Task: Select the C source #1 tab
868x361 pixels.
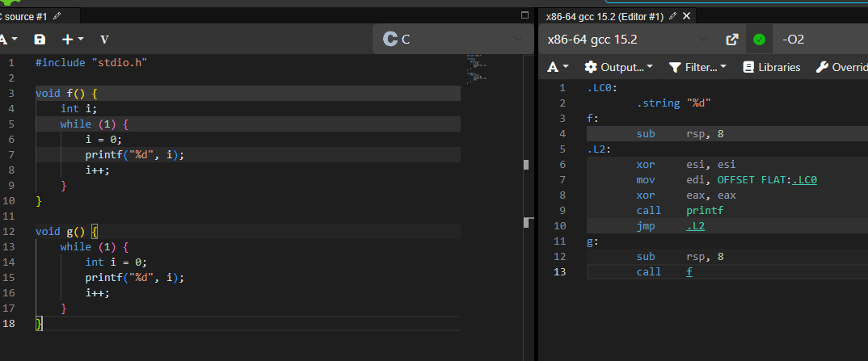Action: pos(23,17)
